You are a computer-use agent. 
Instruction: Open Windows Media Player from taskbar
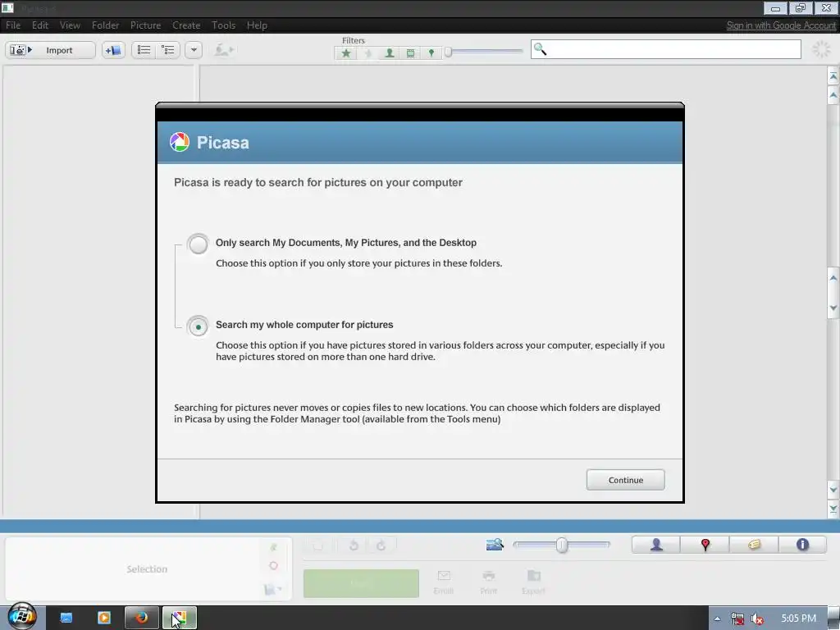(104, 618)
